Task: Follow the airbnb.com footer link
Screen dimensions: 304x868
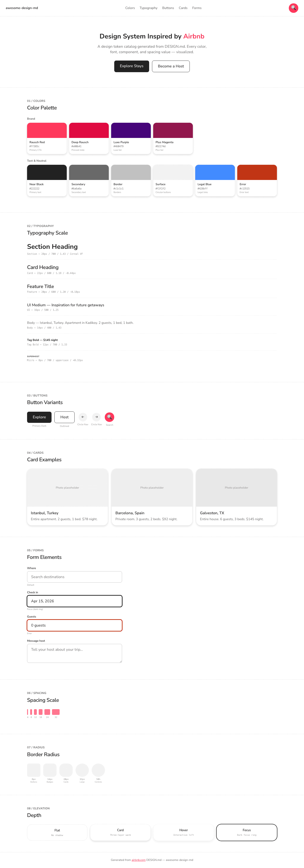Action: [138, 860]
